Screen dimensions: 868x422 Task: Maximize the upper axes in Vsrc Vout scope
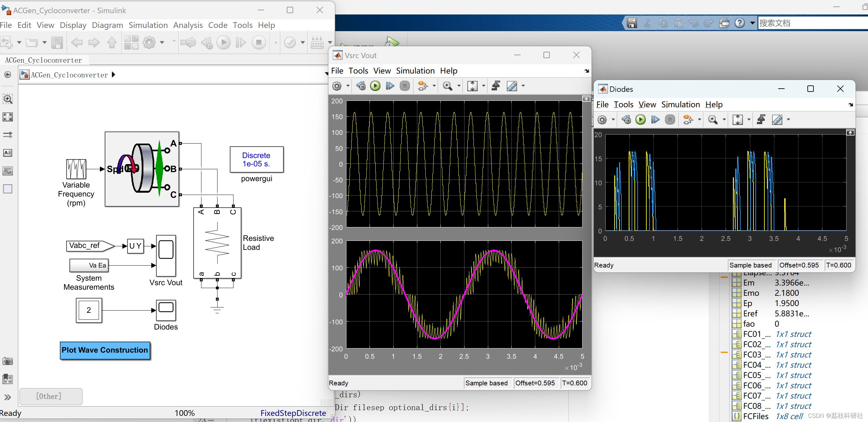click(x=586, y=99)
